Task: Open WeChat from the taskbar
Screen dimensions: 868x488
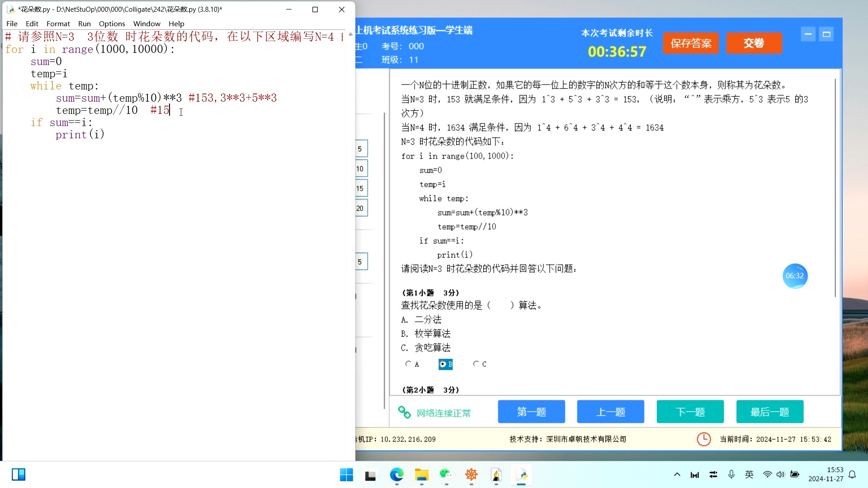Action: [446, 475]
